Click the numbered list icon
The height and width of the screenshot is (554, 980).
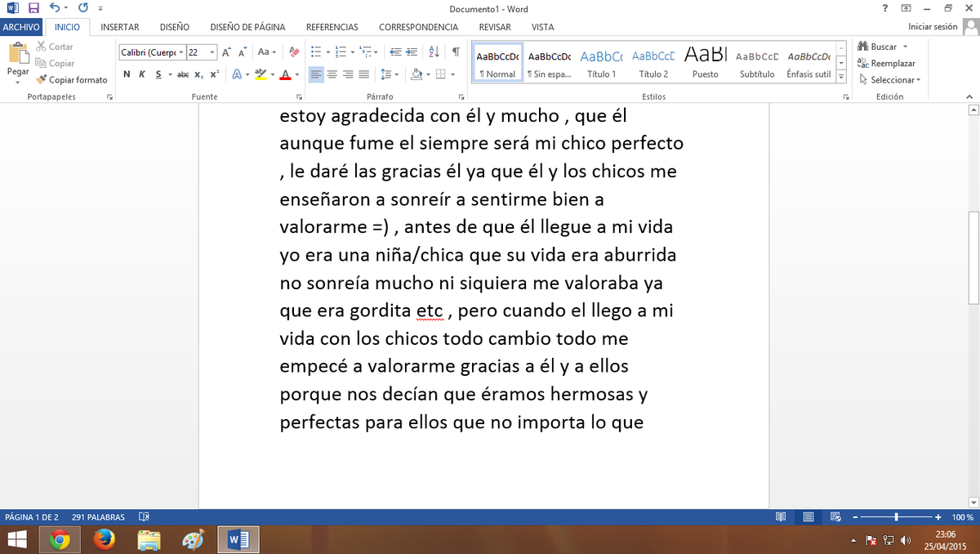tap(341, 51)
